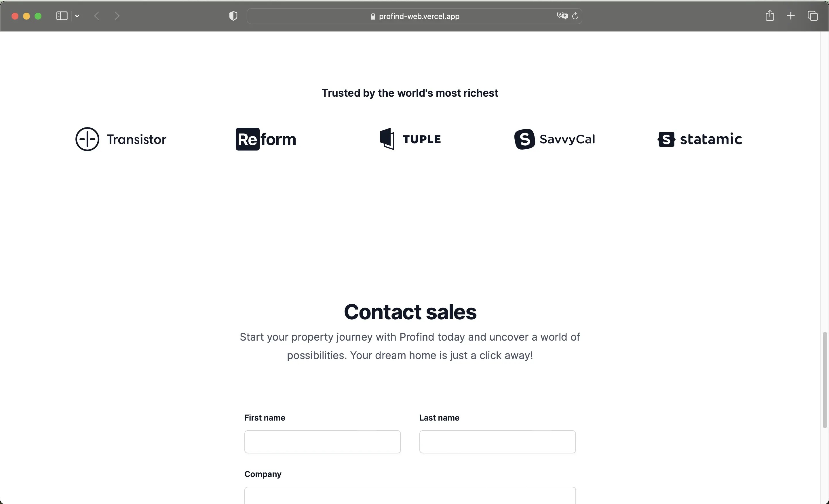The image size is (829, 504).
Task: Click the Transistor company logo
Action: click(121, 139)
